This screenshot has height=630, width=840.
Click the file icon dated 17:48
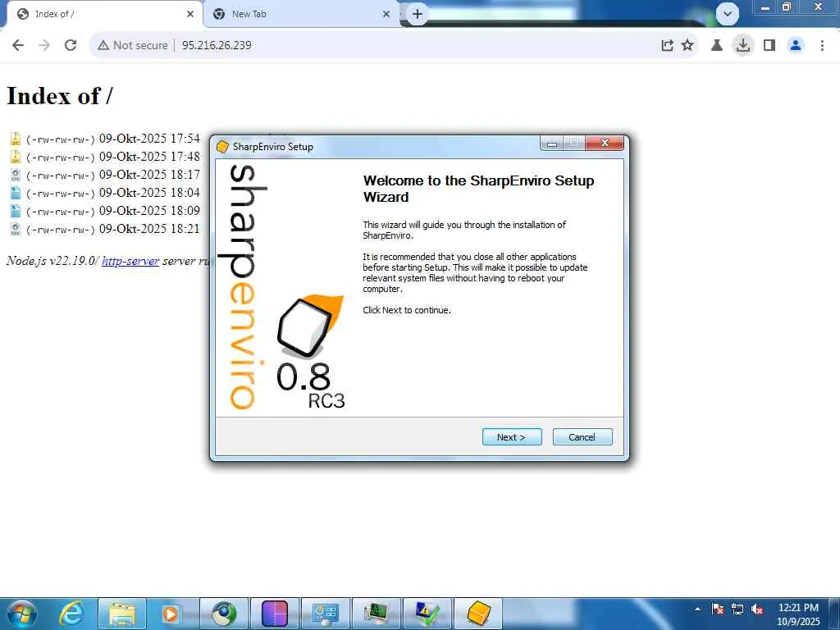click(16, 157)
